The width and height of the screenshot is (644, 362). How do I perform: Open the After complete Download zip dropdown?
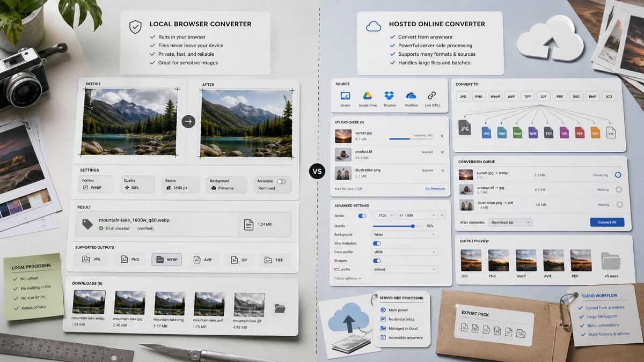tap(510, 222)
